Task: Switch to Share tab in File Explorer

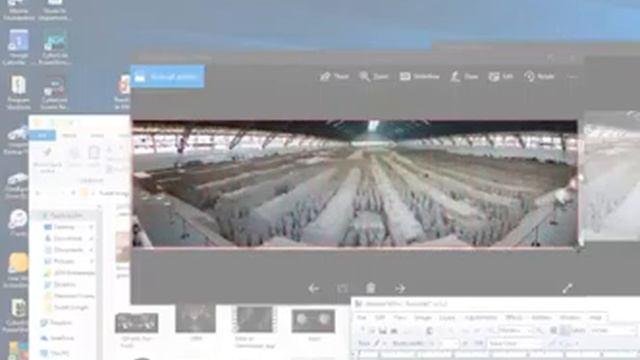Action: [97, 135]
